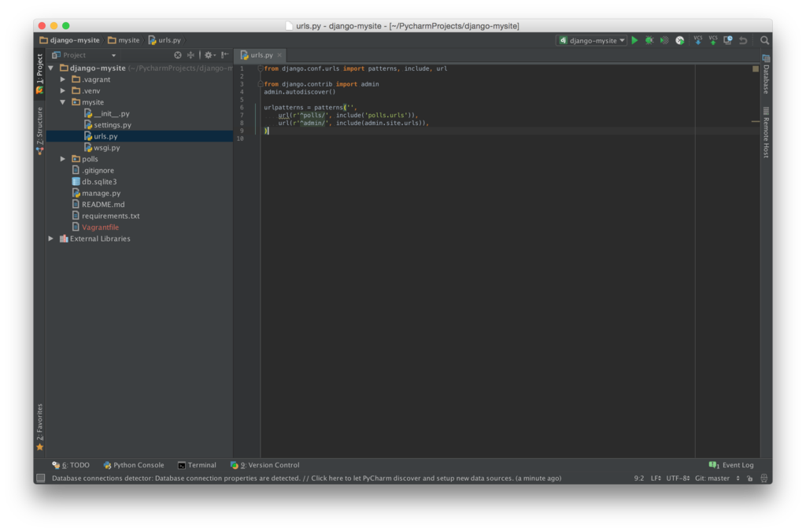
Task: Run with coverage icon
Action: click(664, 40)
